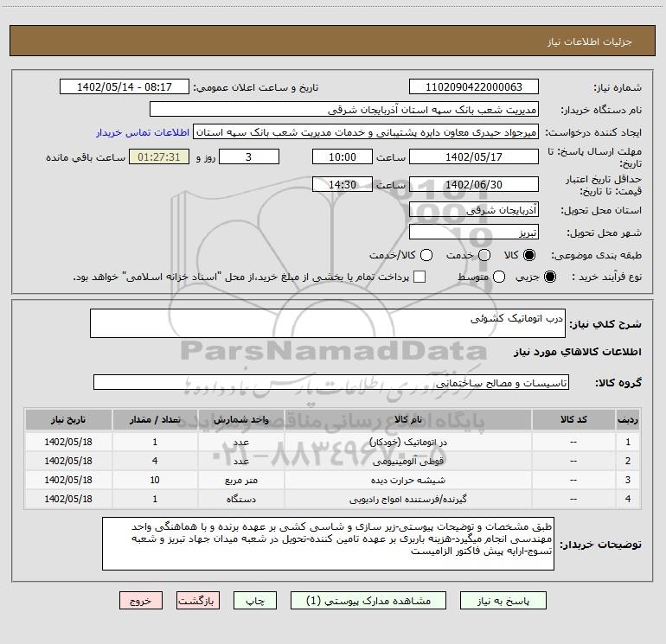Click the description field درب اتوماتیک کشوئی
This screenshot has width=666, height=644.
328,323
